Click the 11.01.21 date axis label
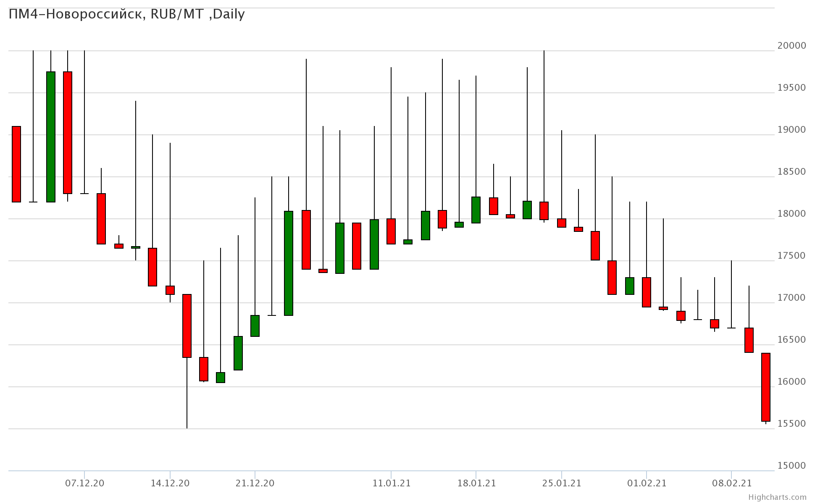 391,483
